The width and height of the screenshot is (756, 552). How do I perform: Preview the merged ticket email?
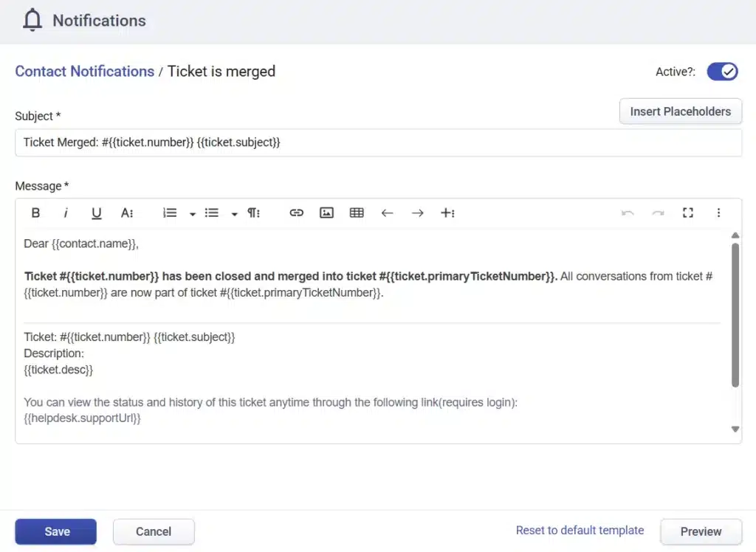coord(700,531)
